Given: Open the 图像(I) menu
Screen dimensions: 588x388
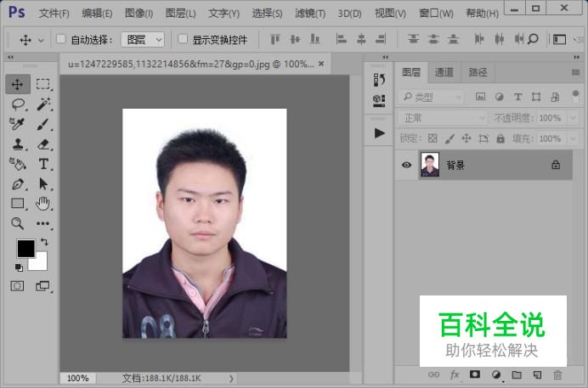Looking at the screenshot, I should tap(139, 14).
